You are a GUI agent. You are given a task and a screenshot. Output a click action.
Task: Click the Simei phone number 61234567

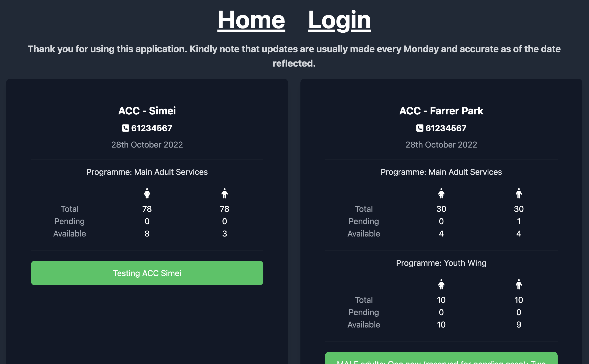(x=151, y=128)
